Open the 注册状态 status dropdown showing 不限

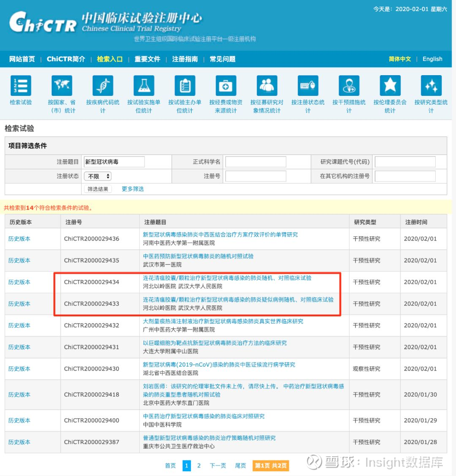click(x=98, y=176)
